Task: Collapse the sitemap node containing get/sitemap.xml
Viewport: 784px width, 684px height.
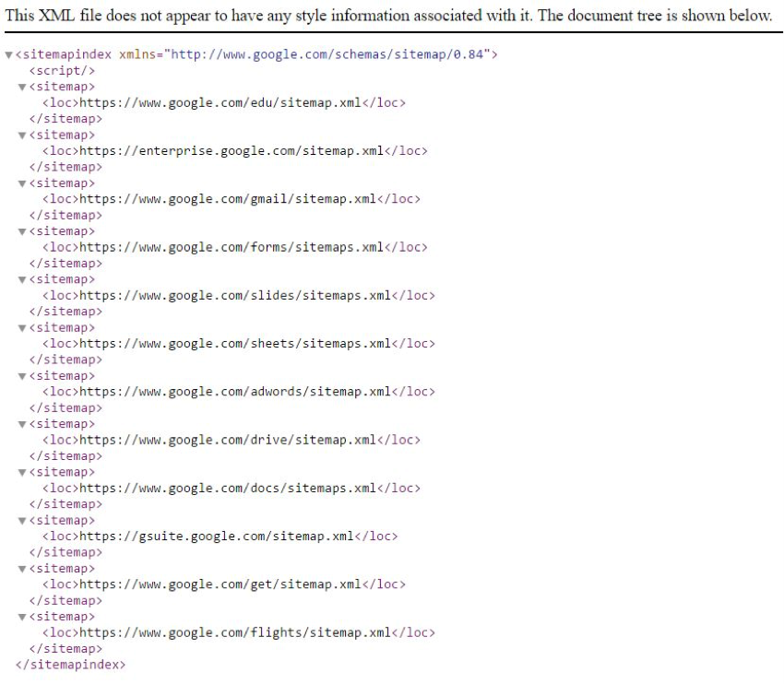Action: (22, 569)
